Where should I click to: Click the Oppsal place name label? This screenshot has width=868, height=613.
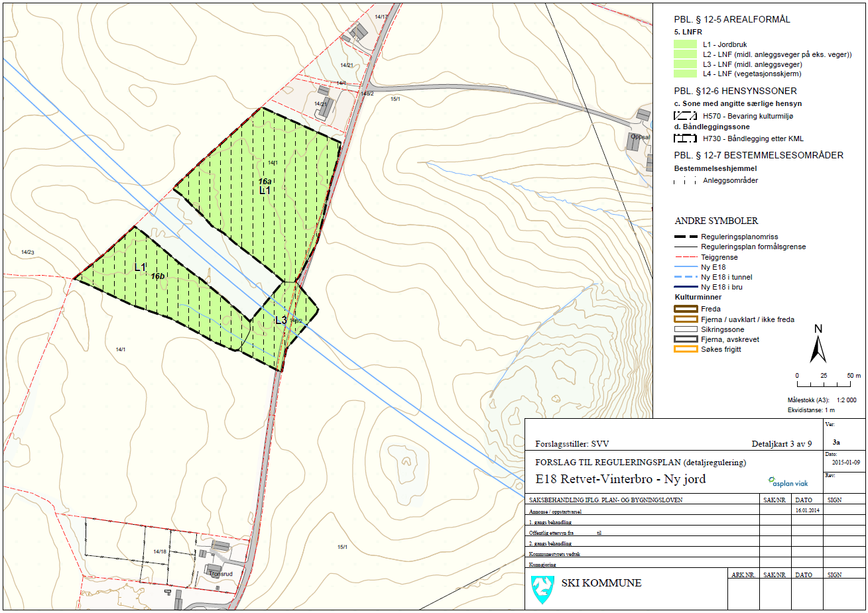pyautogui.click(x=640, y=137)
